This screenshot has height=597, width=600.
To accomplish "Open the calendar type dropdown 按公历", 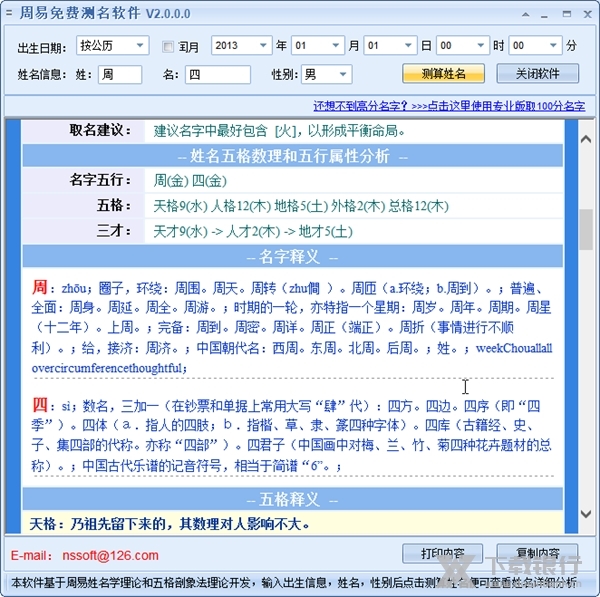I will tap(112, 46).
